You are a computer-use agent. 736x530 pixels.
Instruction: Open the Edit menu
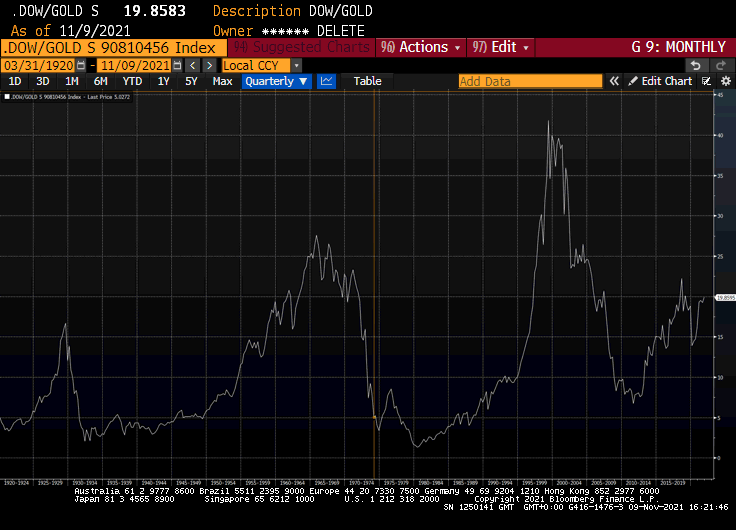click(502, 47)
